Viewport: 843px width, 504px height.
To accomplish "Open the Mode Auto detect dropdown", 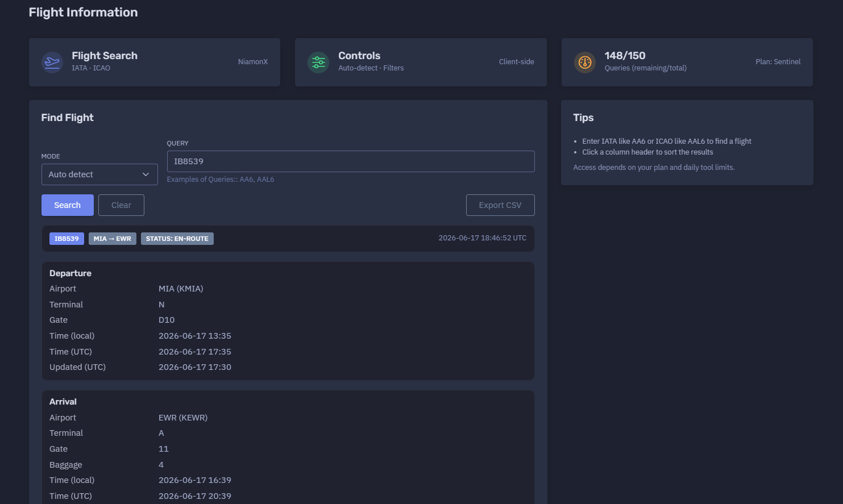I will coord(99,174).
